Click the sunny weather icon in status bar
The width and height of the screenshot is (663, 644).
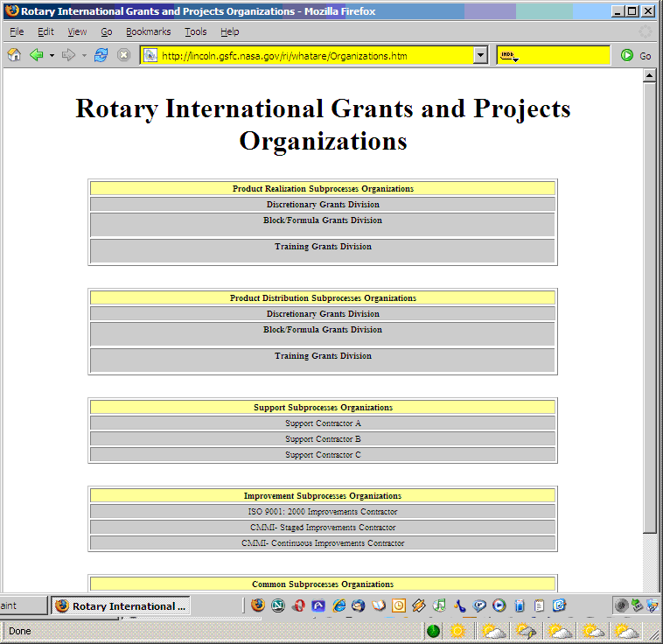click(x=457, y=631)
